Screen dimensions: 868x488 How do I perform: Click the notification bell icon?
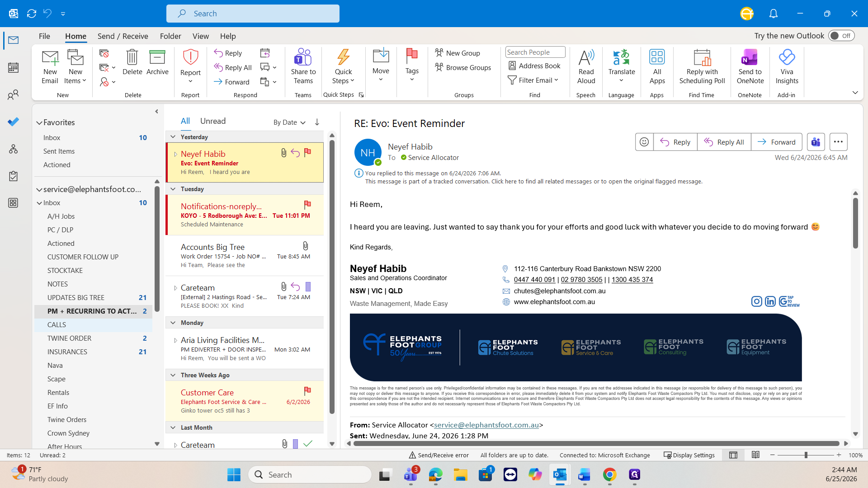point(774,14)
